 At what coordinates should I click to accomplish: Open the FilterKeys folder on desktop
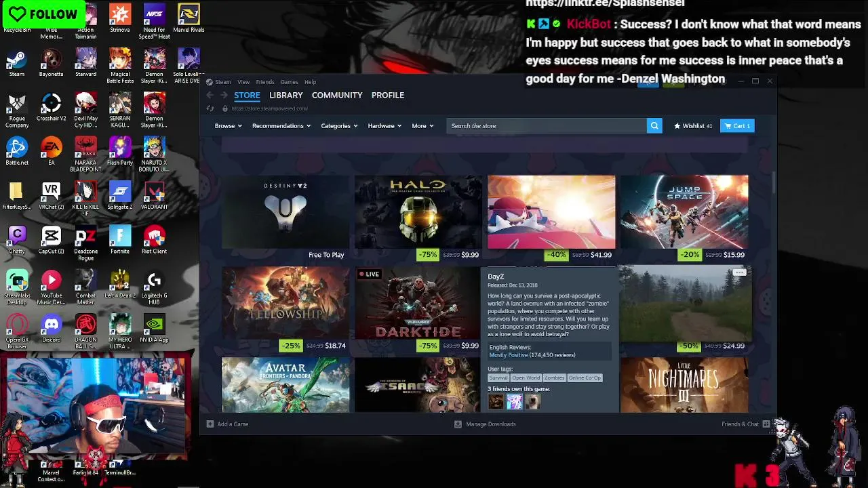click(x=17, y=195)
